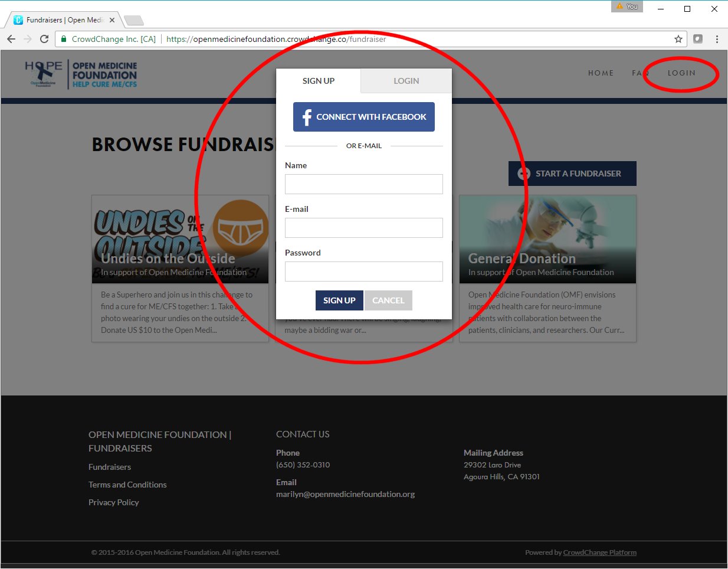Screen dimensions: 728x569
Task: Switch to the LOGIN tab in the dialog
Action: point(406,81)
